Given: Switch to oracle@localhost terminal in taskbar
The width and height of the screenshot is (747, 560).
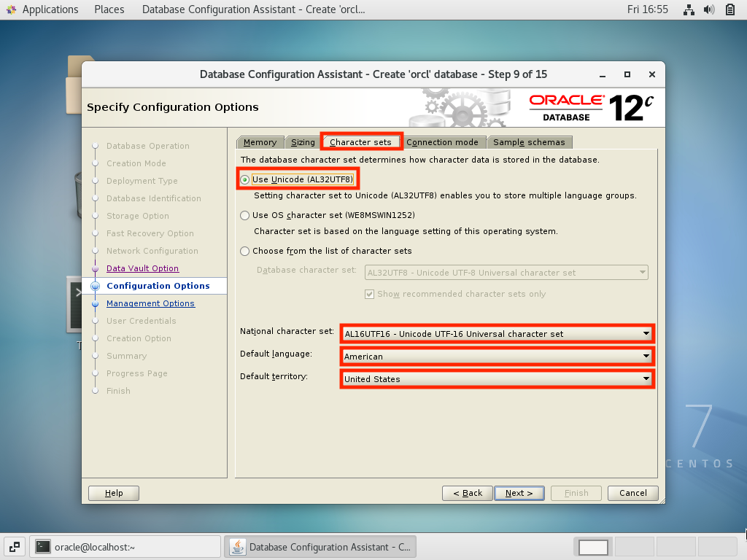Looking at the screenshot, I should click(125, 547).
